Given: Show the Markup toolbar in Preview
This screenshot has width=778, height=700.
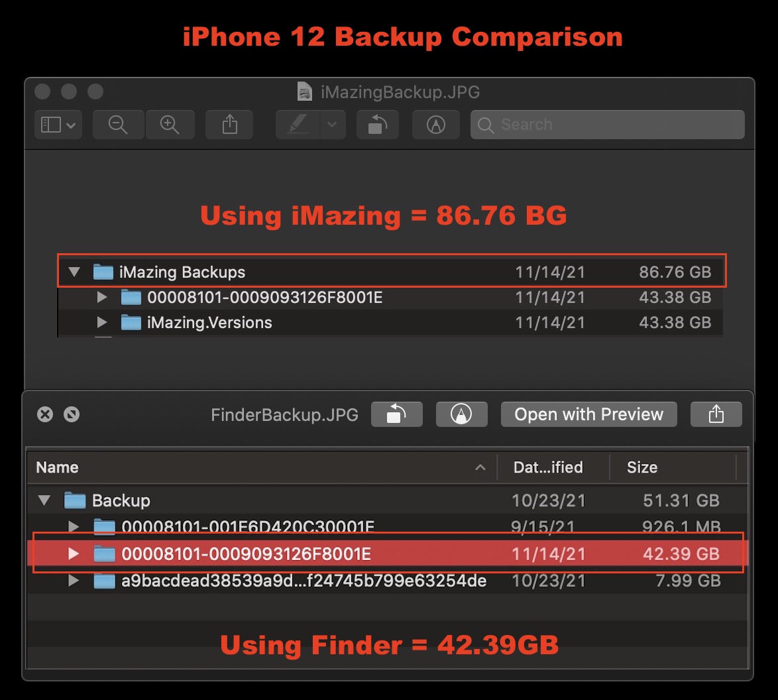Looking at the screenshot, I should [x=435, y=125].
